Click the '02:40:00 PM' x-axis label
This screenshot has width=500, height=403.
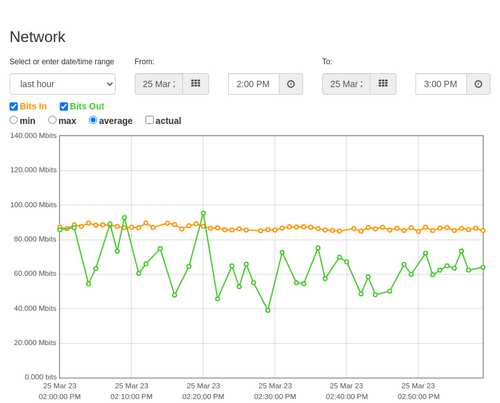pyautogui.click(x=347, y=397)
